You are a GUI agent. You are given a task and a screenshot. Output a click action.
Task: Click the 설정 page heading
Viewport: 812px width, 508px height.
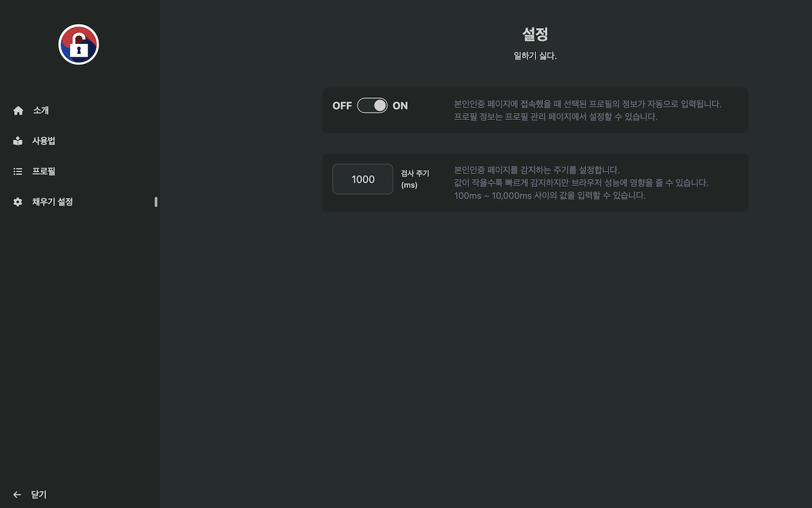[x=535, y=34]
